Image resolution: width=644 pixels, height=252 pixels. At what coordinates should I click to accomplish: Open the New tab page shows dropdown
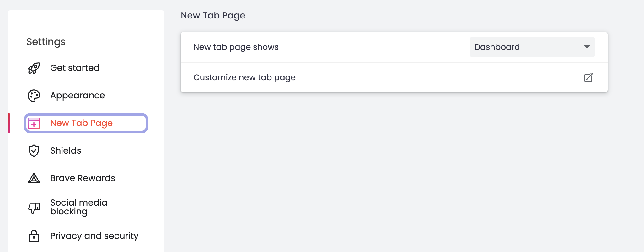click(x=531, y=47)
